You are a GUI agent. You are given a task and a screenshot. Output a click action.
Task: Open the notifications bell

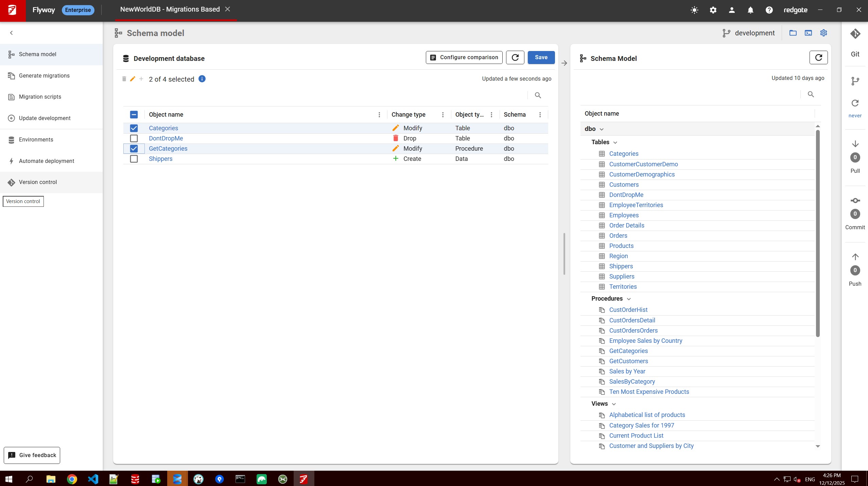[x=750, y=10]
